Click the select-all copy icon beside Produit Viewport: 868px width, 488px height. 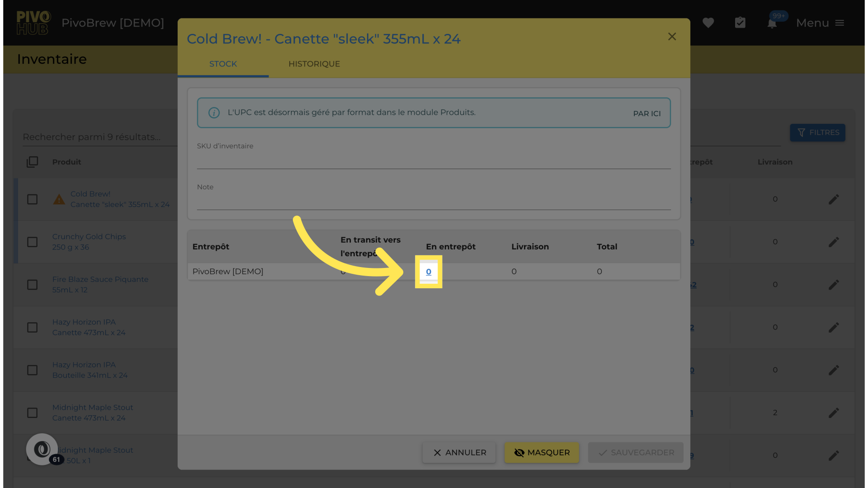tap(32, 162)
